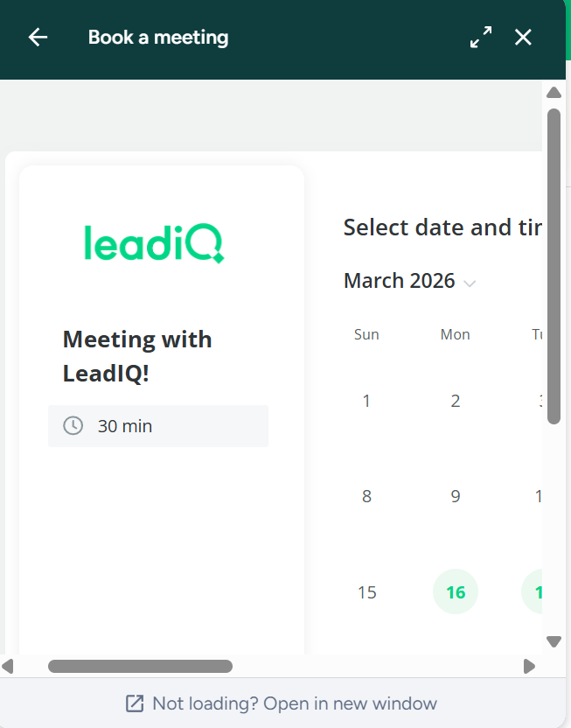Click the scroll down arrow

point(554,641)
